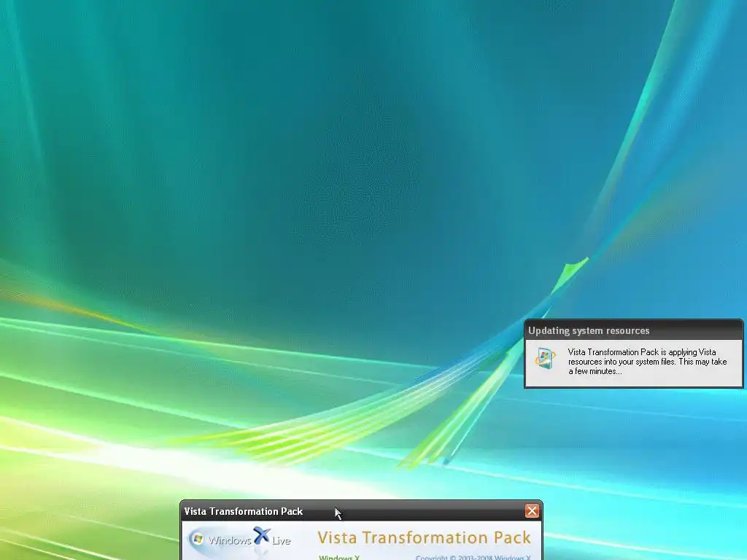Image resolution: width=747 pixels, height=560 pixels.
Task: Click the 'applying Vista resources' notification message
Action: point(647,362)
